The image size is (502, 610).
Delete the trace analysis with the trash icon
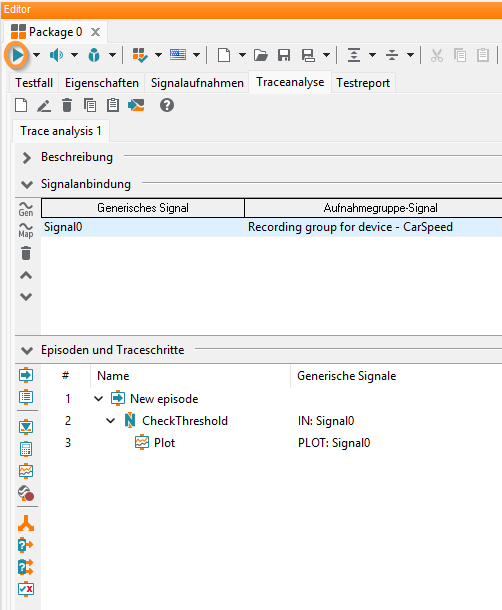point(67,105)
